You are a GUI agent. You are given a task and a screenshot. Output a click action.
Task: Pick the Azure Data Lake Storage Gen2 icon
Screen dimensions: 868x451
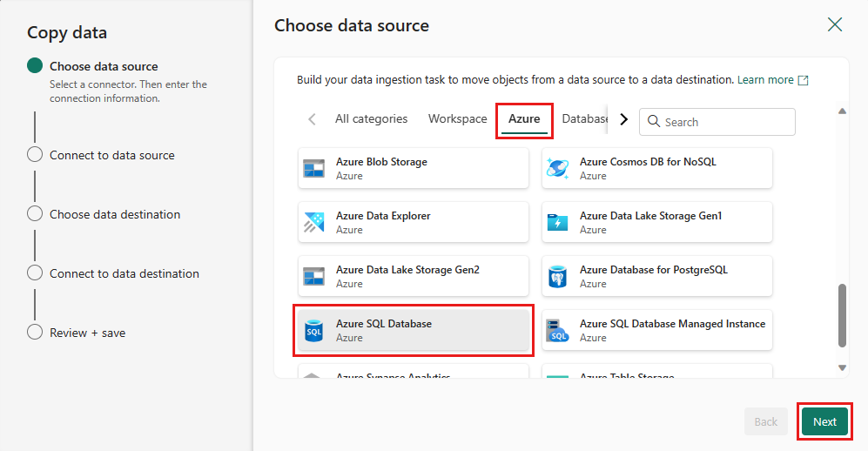313,277
